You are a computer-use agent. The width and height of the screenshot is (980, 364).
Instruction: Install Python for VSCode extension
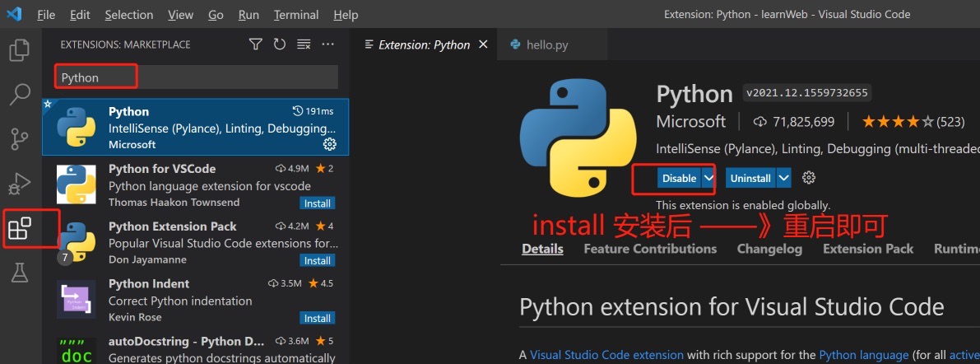(318, 203)
